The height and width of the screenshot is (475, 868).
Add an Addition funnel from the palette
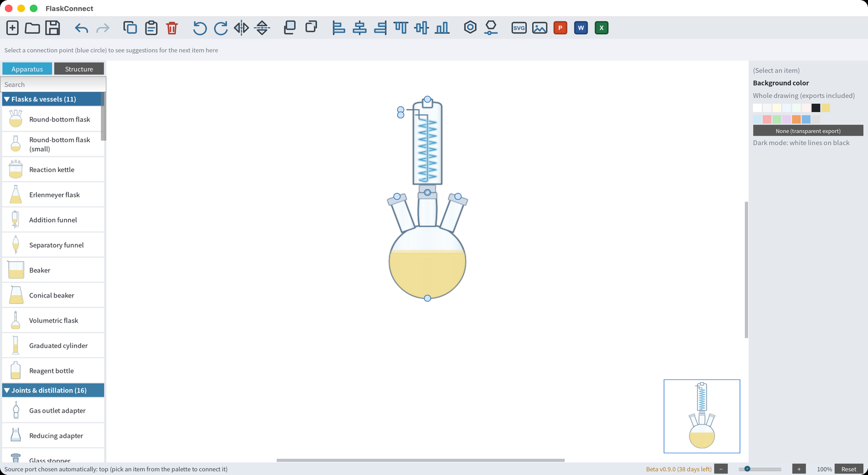point(53,220)
